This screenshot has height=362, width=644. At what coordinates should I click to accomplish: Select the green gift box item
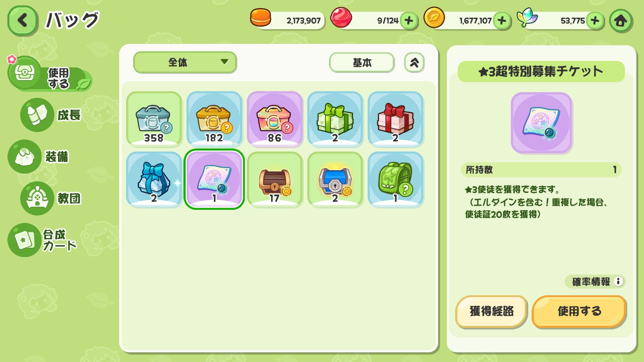[335, 119]
